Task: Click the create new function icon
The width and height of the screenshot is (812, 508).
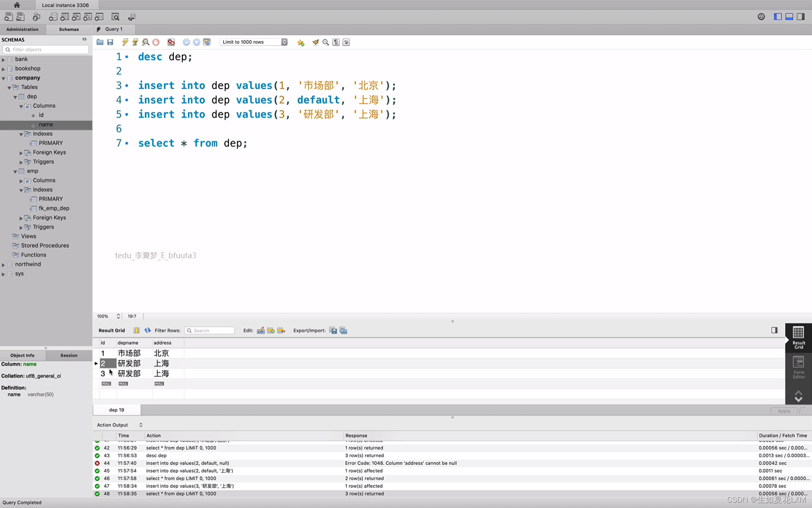Action: click(99, 17)
